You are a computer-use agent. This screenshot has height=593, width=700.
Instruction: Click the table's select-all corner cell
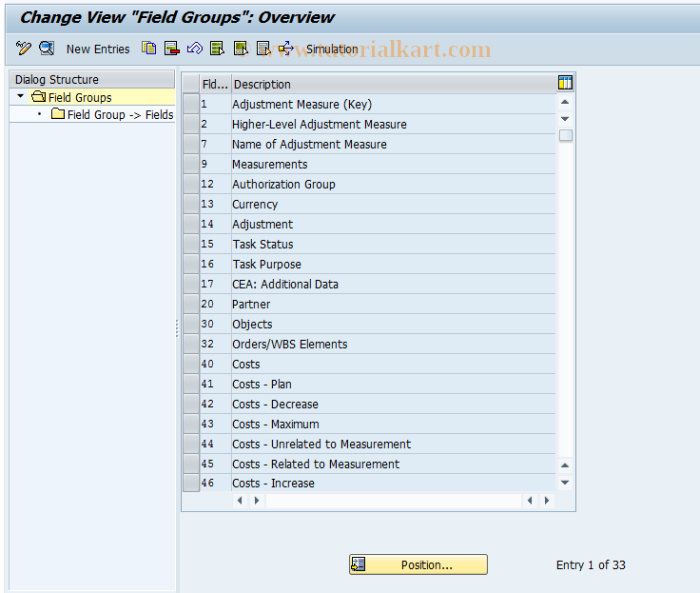click(x=191, y=84)
